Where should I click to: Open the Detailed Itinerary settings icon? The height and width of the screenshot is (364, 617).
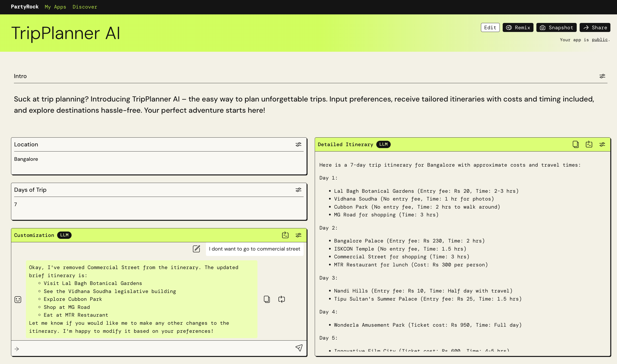(x=602, y=144)
